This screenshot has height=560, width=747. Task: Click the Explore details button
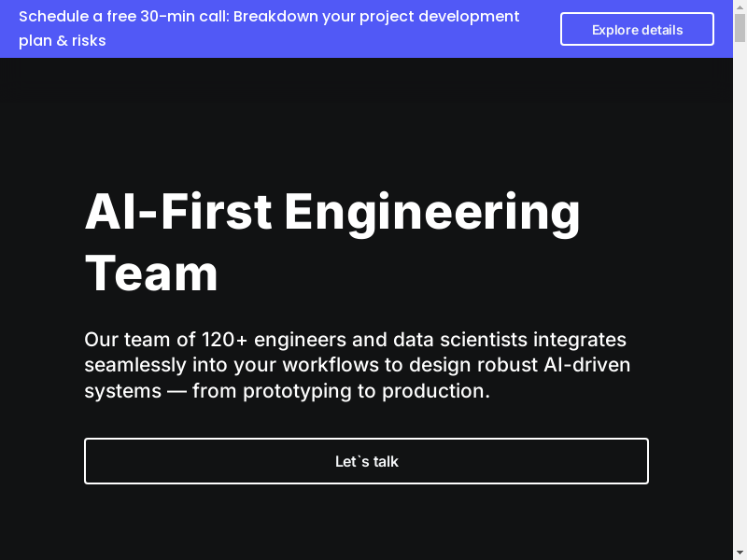point(637,29)
